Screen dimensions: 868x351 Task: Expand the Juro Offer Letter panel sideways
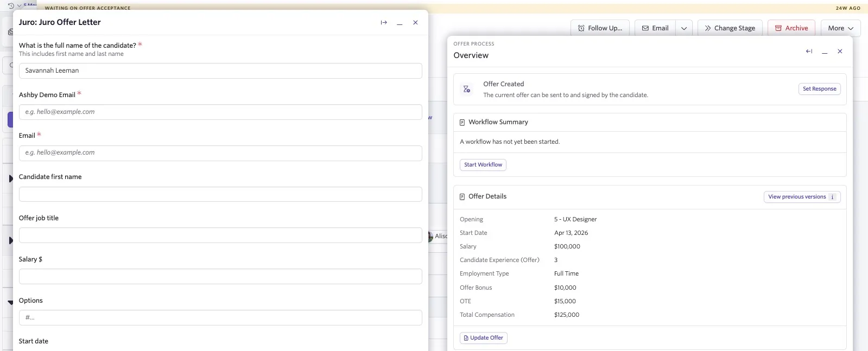coord(384,23)
